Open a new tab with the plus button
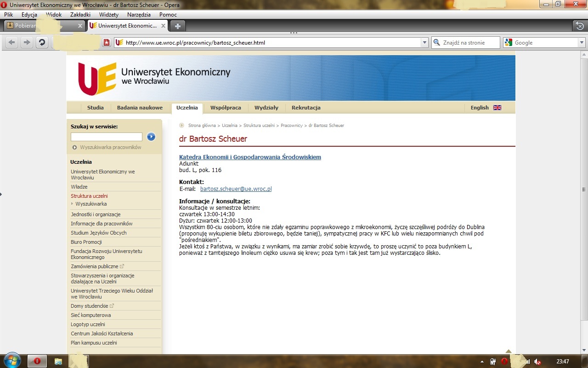This screenshot has width=588, height=368. click(x=178, y=26)
